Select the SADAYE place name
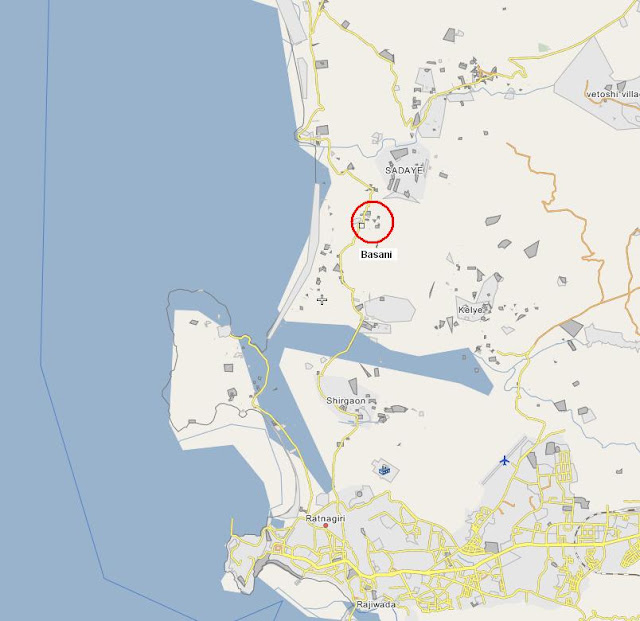640x621 pixels. pyautogui.click(x=404, y=170)
